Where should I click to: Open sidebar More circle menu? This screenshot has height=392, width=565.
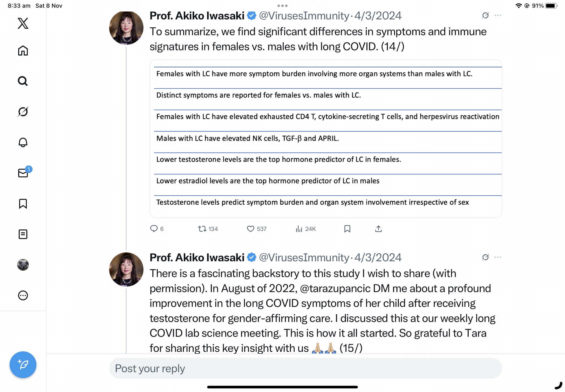click(x=23, y=295)
